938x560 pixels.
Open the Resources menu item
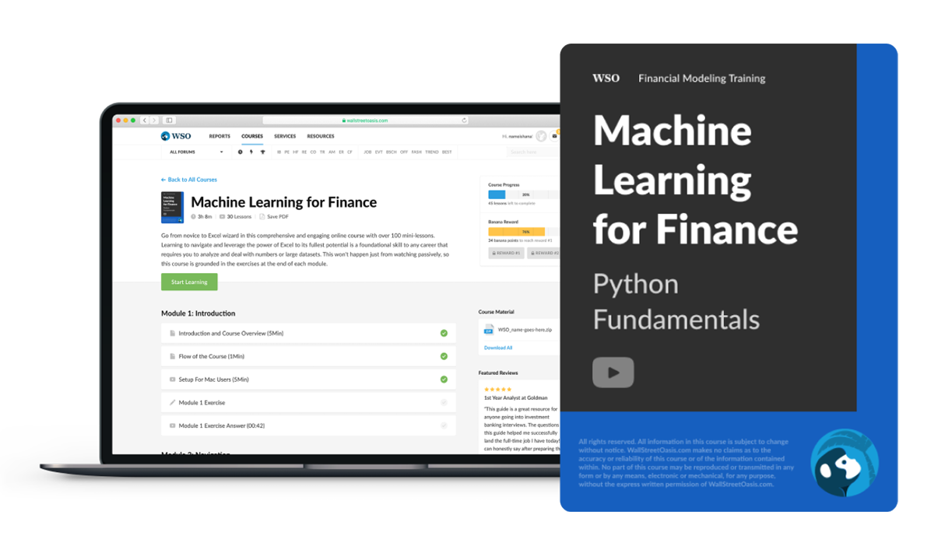point(321,136)
